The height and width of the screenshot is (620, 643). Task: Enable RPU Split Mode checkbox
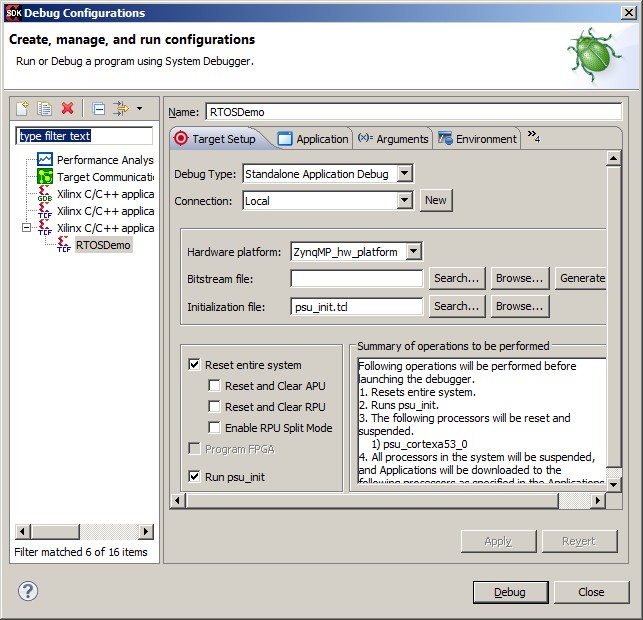click(x=214, y=427)
